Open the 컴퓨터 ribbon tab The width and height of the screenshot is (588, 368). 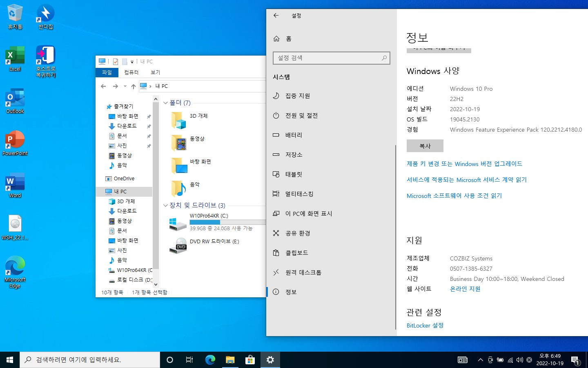click(x=131, y=72)
